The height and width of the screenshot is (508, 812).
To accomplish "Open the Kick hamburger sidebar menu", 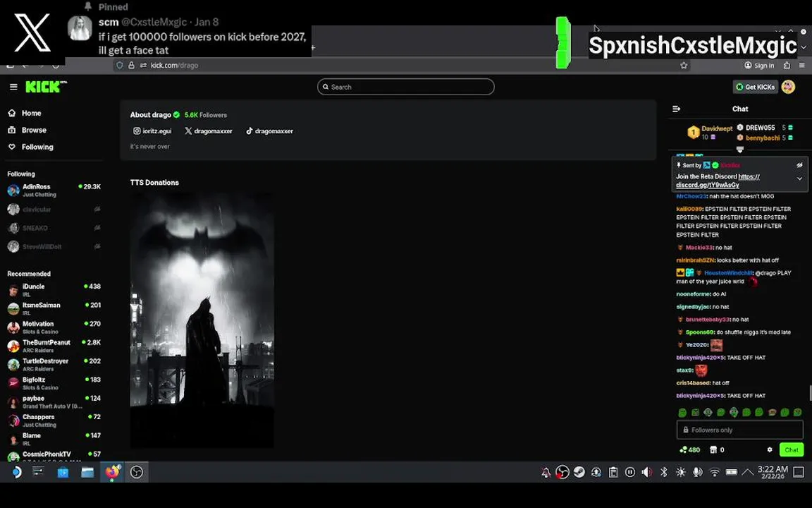I will point(13,87).
